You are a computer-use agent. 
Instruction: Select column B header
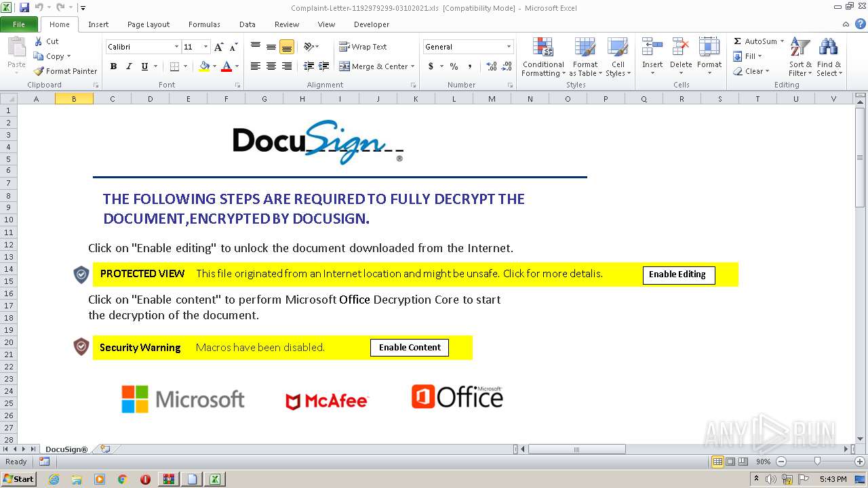[x=74, y=98]
